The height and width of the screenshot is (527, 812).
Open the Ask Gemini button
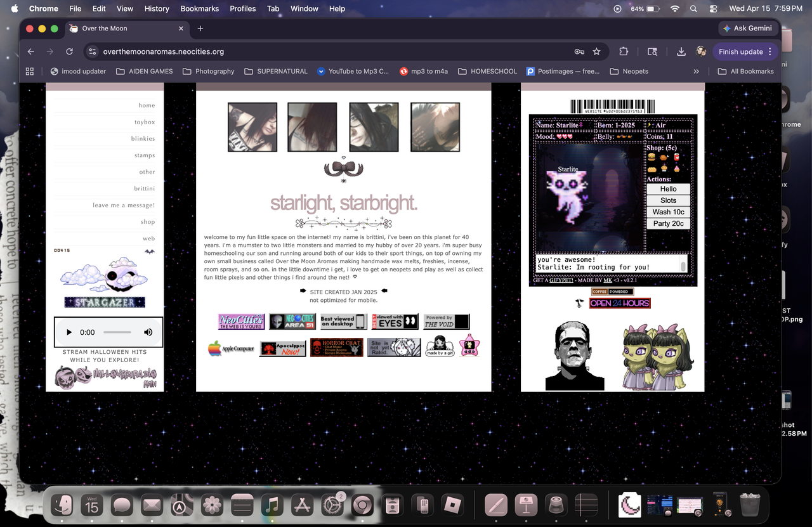tap(747, 29)
